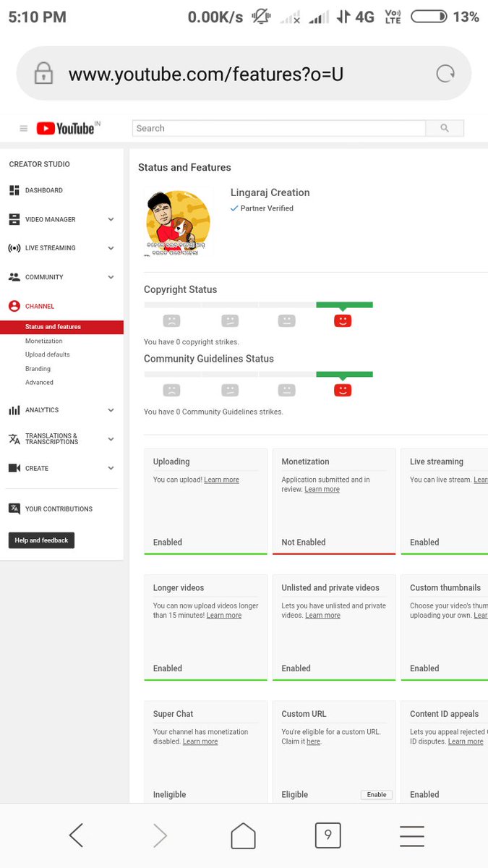Screen dimensions: 488x868
Task: Click 'Eligible' status in Custom URL card
Action: (x=295, y=795)
